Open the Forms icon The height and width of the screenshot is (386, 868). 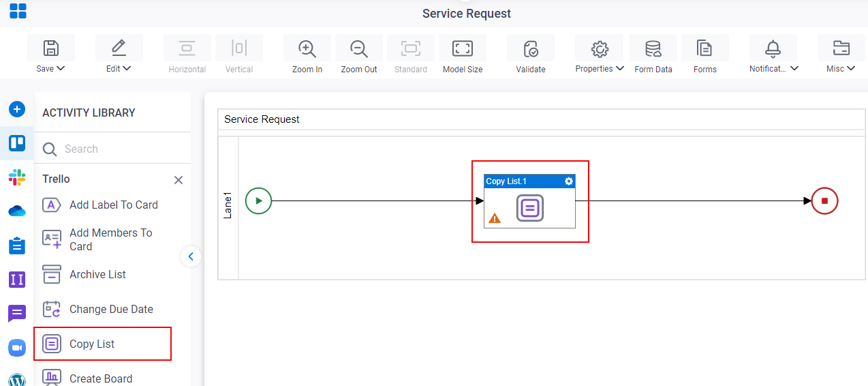point(704,48)
